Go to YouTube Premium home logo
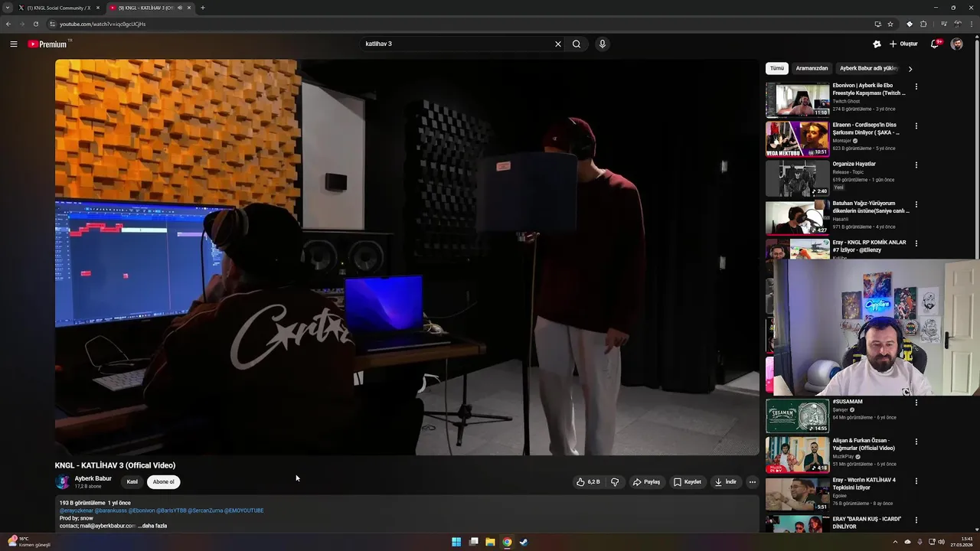The height and width of the screenshot is (551, 980). point(49,44)
